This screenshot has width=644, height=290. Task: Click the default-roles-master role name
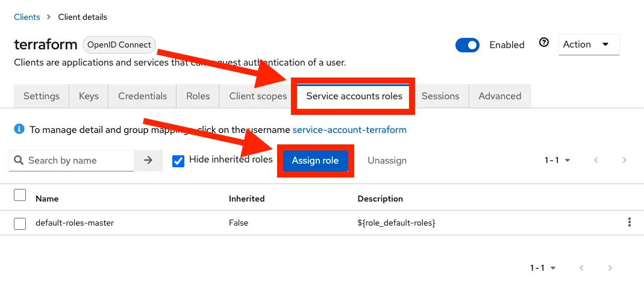[x=75, y=223]
